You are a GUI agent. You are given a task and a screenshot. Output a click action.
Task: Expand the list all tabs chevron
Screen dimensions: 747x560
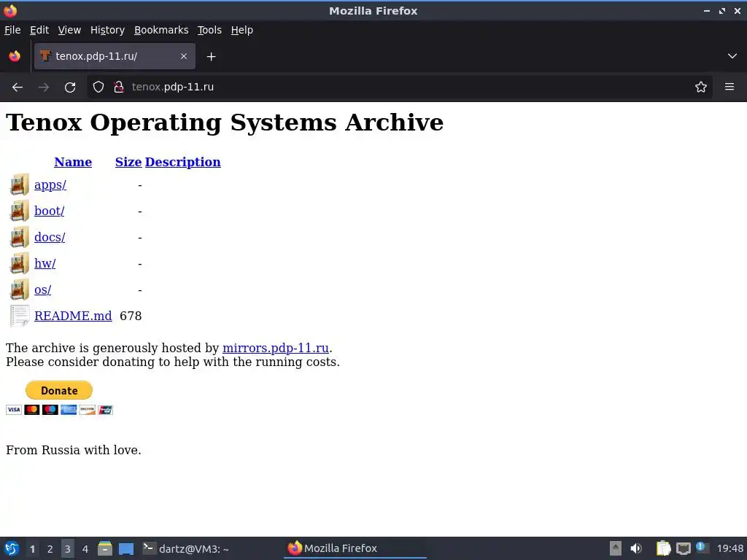click(x=732, y=56)
